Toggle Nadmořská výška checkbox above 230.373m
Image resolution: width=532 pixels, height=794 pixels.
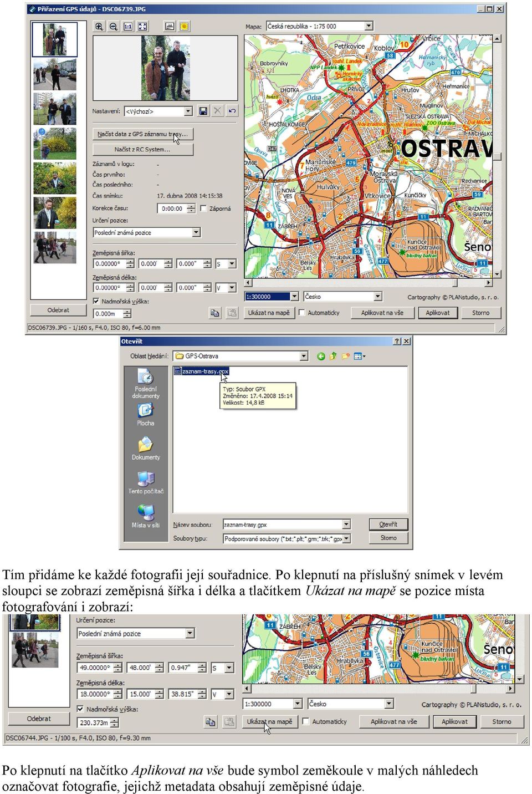tap(80, 709)
